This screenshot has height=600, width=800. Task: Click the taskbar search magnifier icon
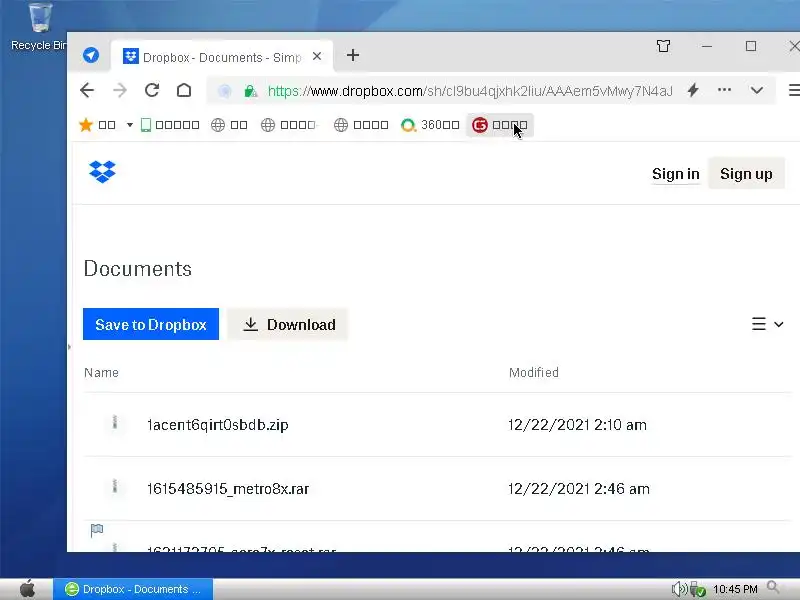pyautogui.click(x=774, y=588)
